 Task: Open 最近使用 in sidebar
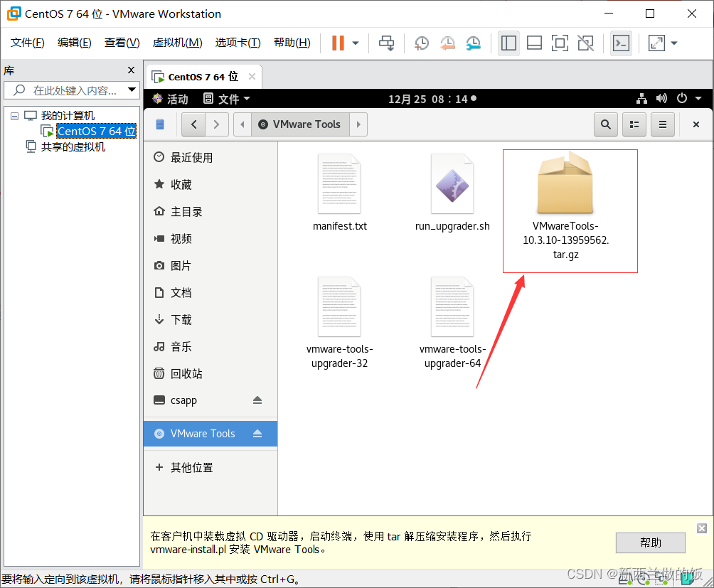[x=211, y=157]
